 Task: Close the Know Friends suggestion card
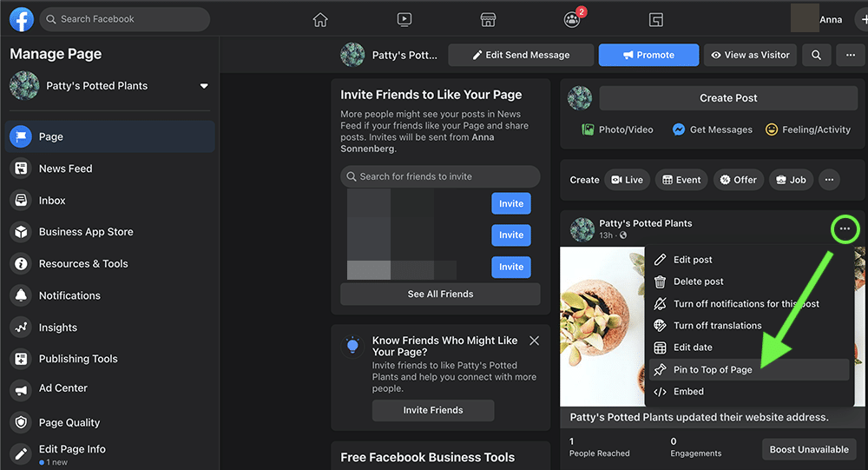(x=535, y=341)
